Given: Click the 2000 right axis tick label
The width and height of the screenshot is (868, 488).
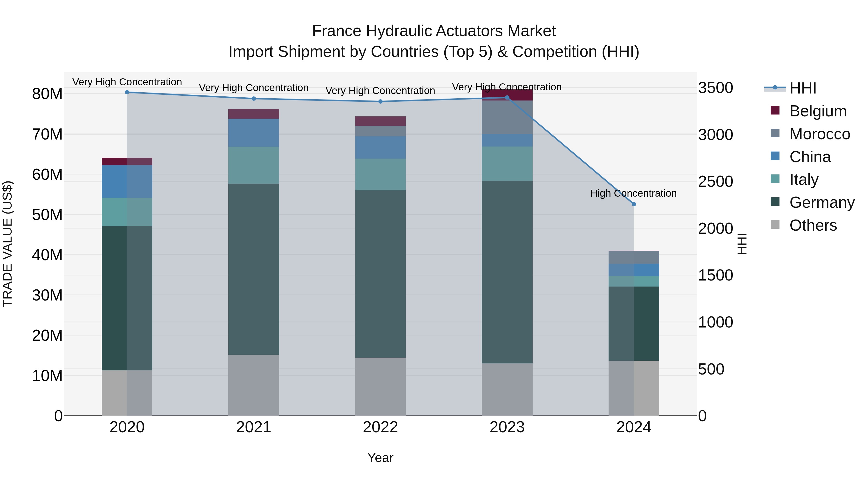Looking at the screenshot, I should click(716, 229).
